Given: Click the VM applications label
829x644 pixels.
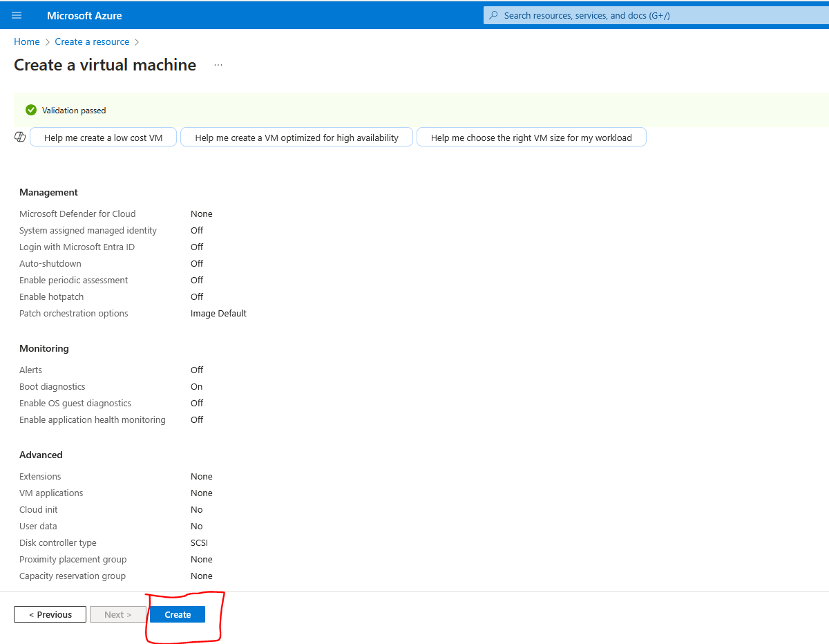Looking at the screenshot, I should (x=51, y=493).
